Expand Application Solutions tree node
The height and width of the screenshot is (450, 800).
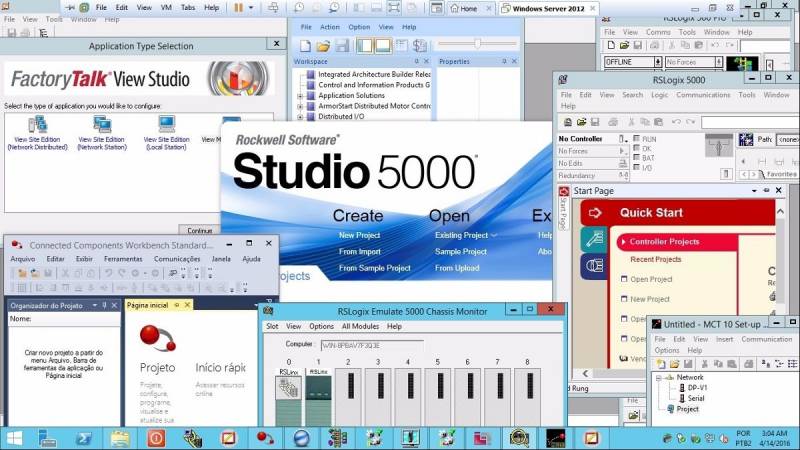tap(300, 95)
